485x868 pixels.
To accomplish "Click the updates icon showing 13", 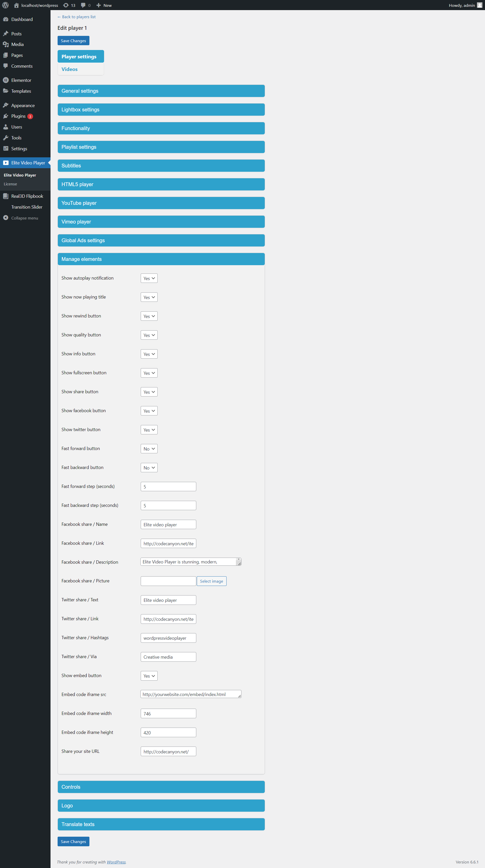I will (66, 5).
